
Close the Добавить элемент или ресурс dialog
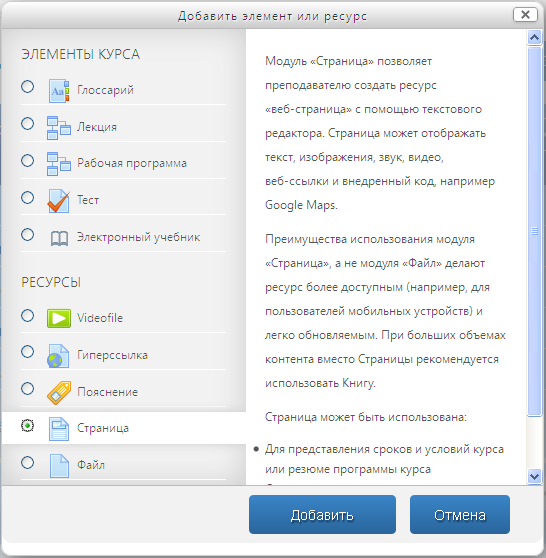[525, 15]
